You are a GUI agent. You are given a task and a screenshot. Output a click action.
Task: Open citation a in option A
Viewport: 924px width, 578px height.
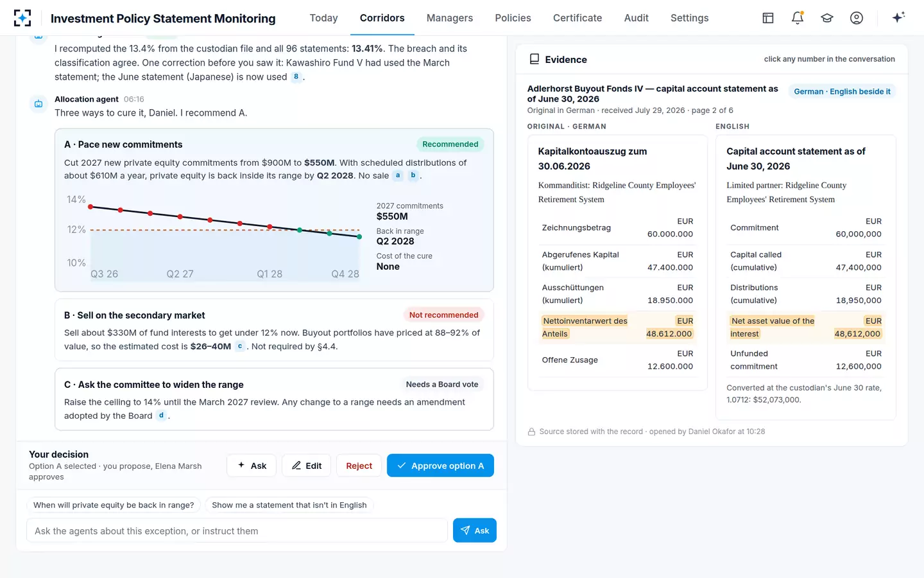coord(398,175)
